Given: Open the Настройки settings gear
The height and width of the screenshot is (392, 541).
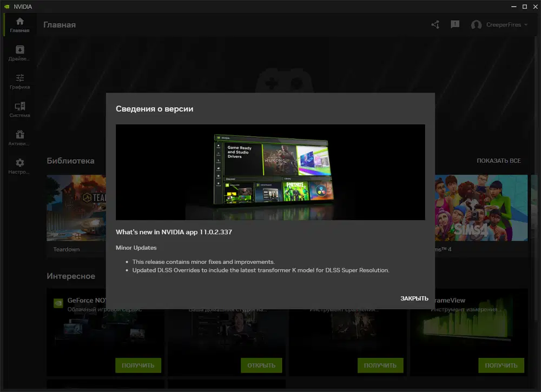Looking at the screenshot, I should tap(19, 166).
